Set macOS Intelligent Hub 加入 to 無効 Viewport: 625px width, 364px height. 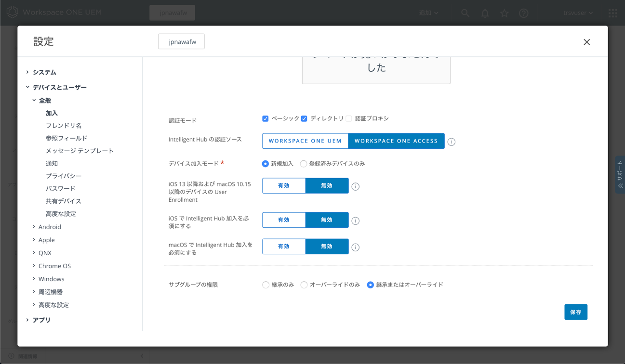click(327, 247)
